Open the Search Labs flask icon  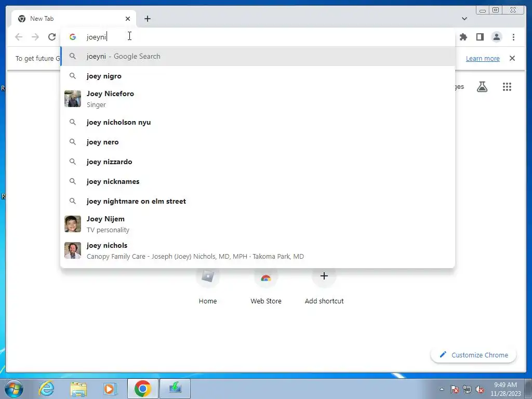tap(482, 87)
